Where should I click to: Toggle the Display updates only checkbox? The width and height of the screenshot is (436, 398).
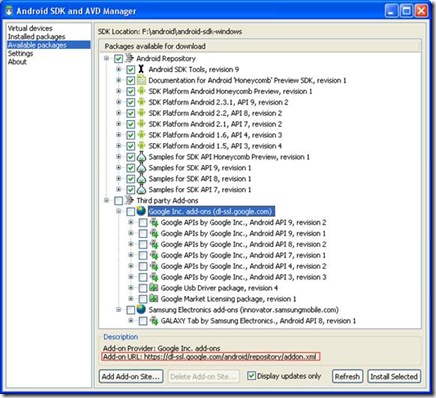pyautogui.click(x=251, y=376)
